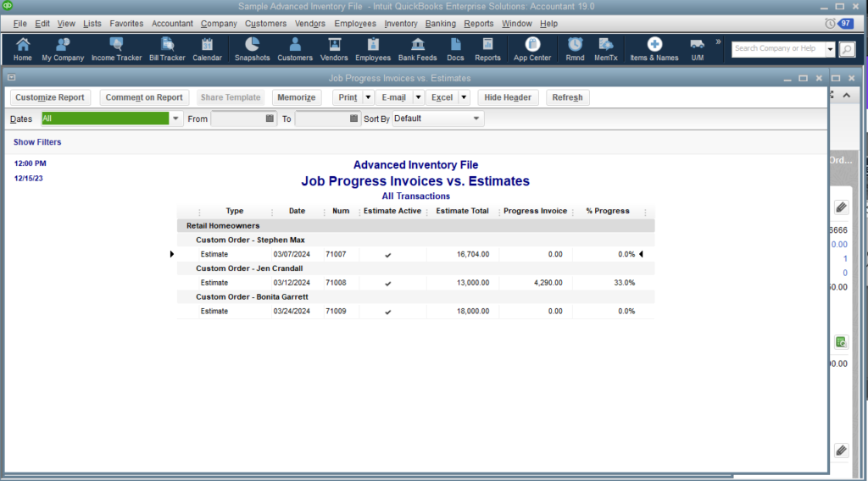Collapse the background panel with up chevron
Image resolution: width=868 pixels, height=481 pixels.
click(847, 95)
